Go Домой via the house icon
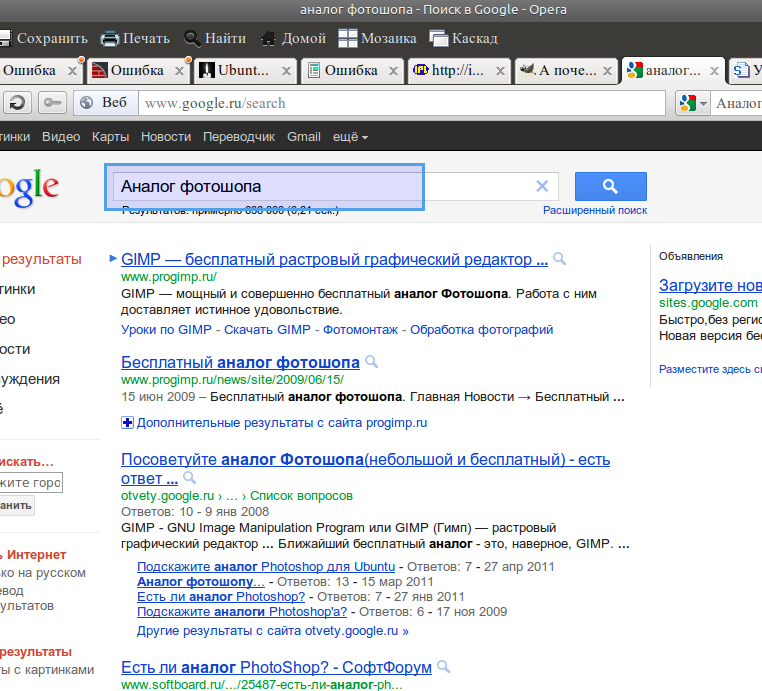The image size is (762, 691). [268, 38]
